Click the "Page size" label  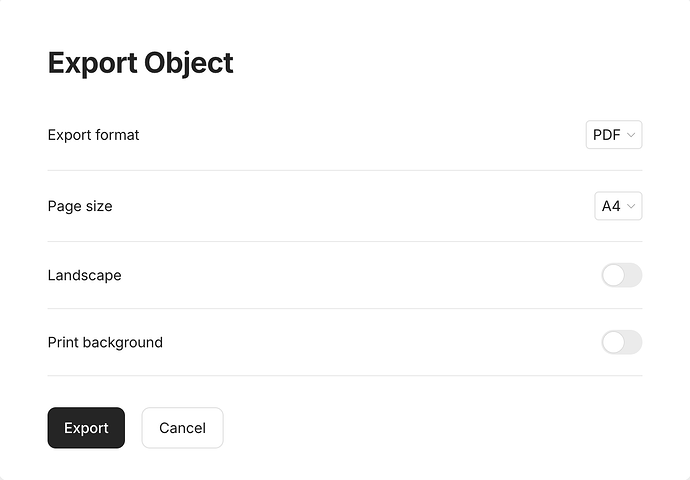80,206
